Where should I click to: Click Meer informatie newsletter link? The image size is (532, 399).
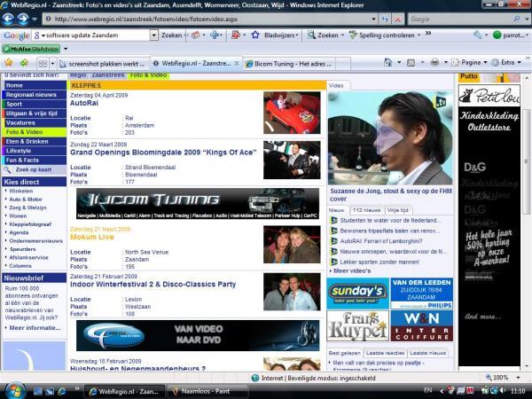coord(35,328)
